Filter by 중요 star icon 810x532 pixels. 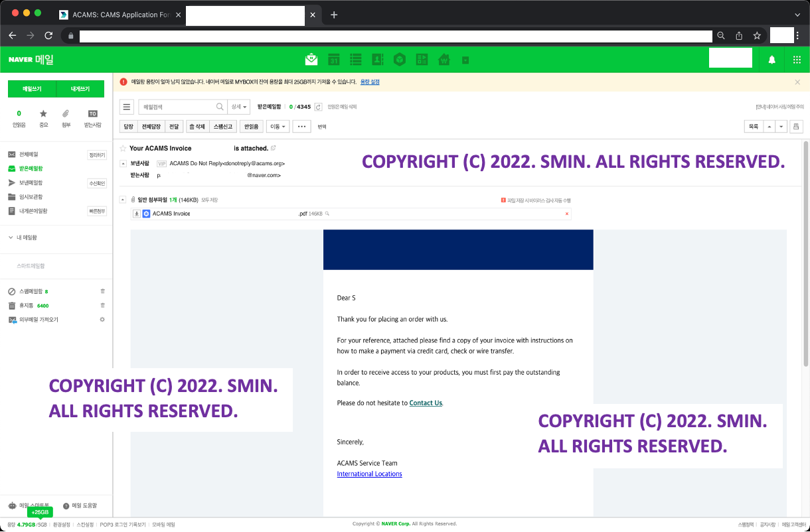pos(43,118)
